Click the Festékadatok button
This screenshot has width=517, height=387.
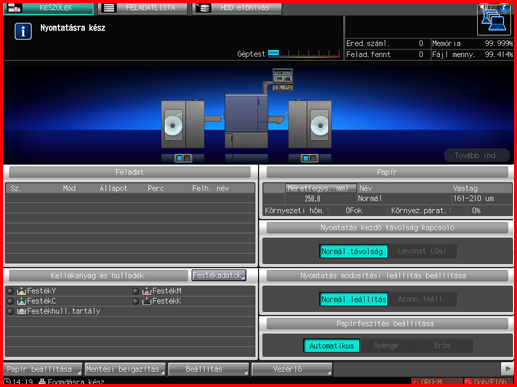coord(219,275)
